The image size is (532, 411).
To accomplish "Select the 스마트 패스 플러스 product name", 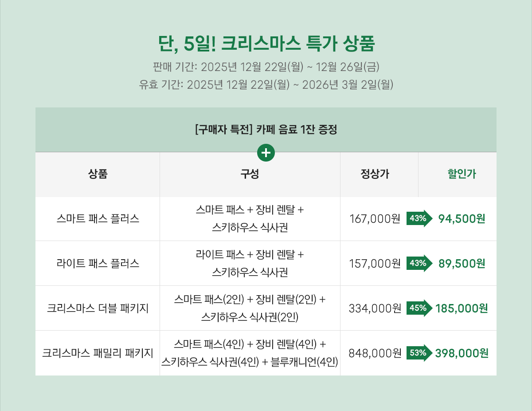I will click(98, 218).
